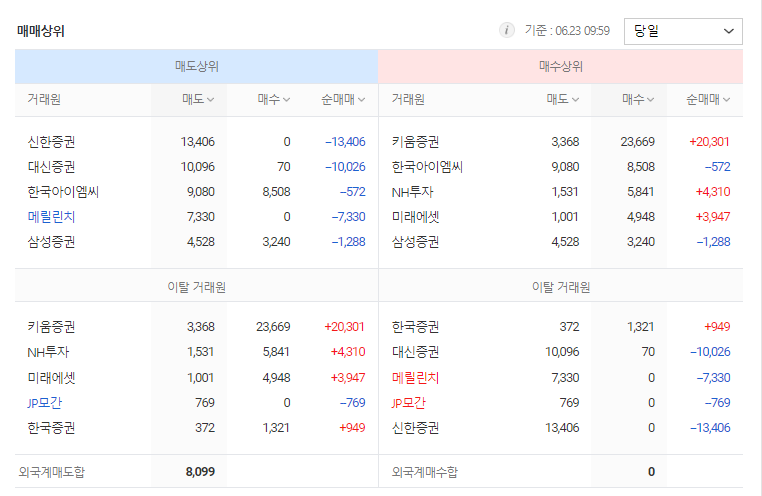Click blue JP모간 in 매도상위 이탈 list
The image size is (762, 496).
coord(45,403)
